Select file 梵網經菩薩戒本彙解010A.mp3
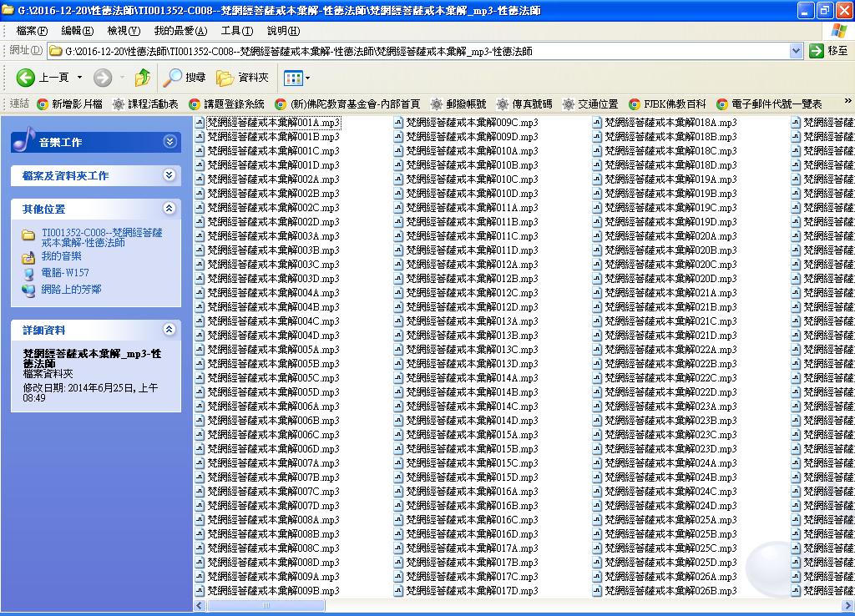This screenshot has height=616, width=855. 472,151
